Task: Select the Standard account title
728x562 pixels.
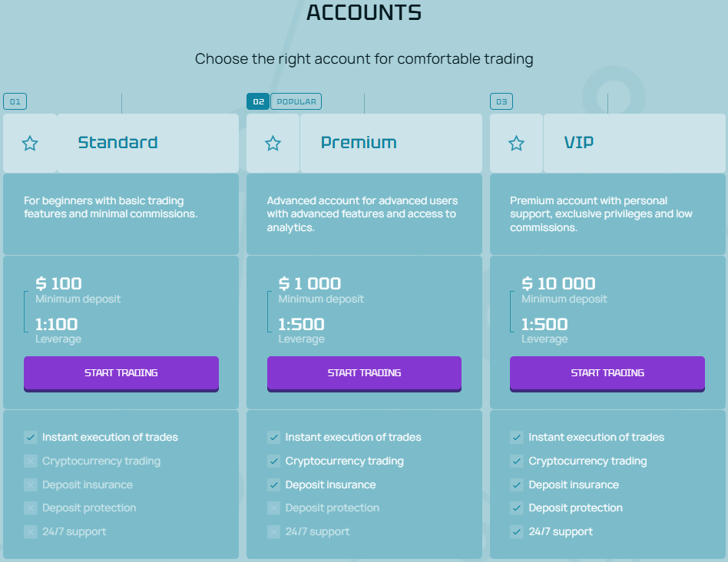Action: 117,143
